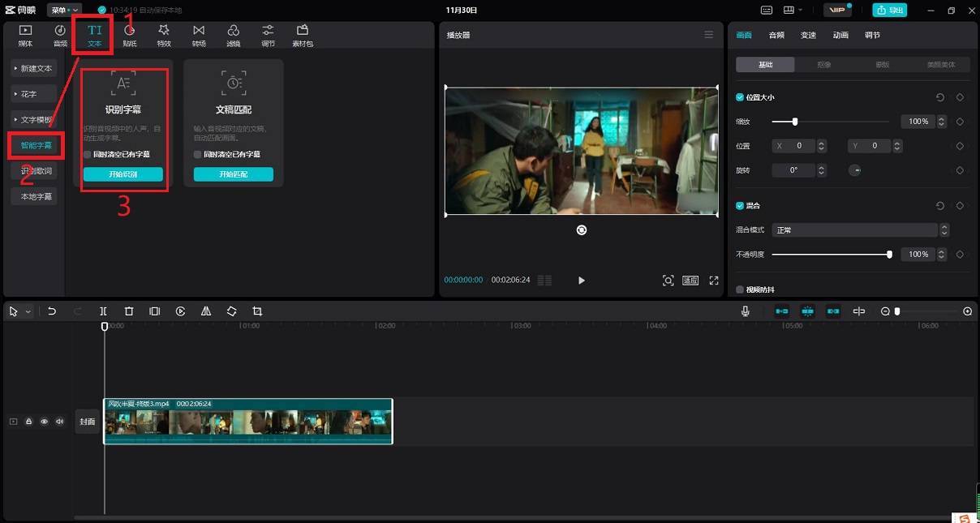
Task: Reset the 位置大小 section settings
Action: (940, 97)
